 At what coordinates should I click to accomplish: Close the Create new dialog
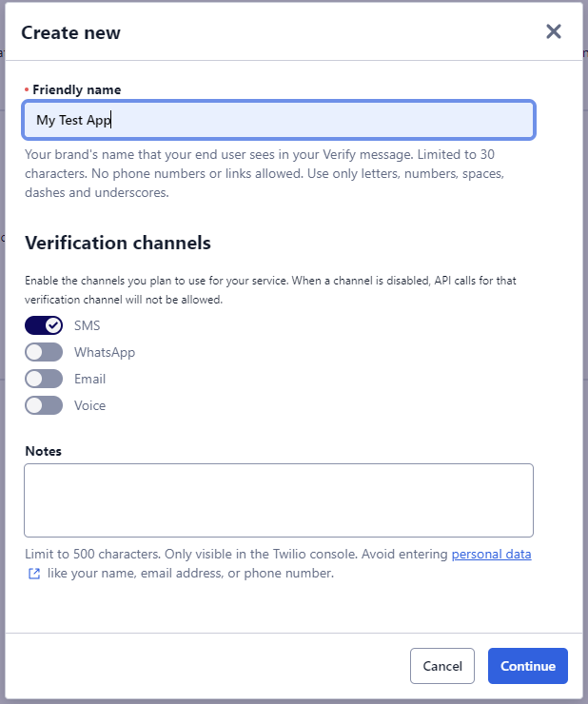pos(554,32)
